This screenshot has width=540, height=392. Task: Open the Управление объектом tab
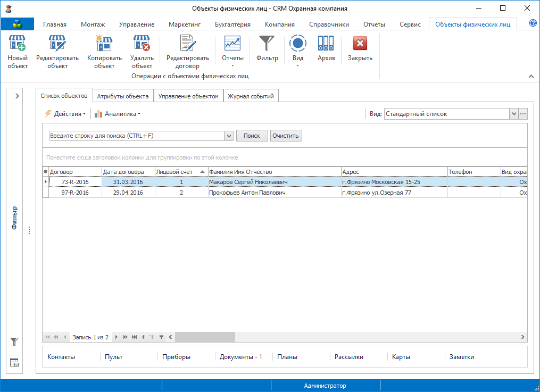(188, 96)
